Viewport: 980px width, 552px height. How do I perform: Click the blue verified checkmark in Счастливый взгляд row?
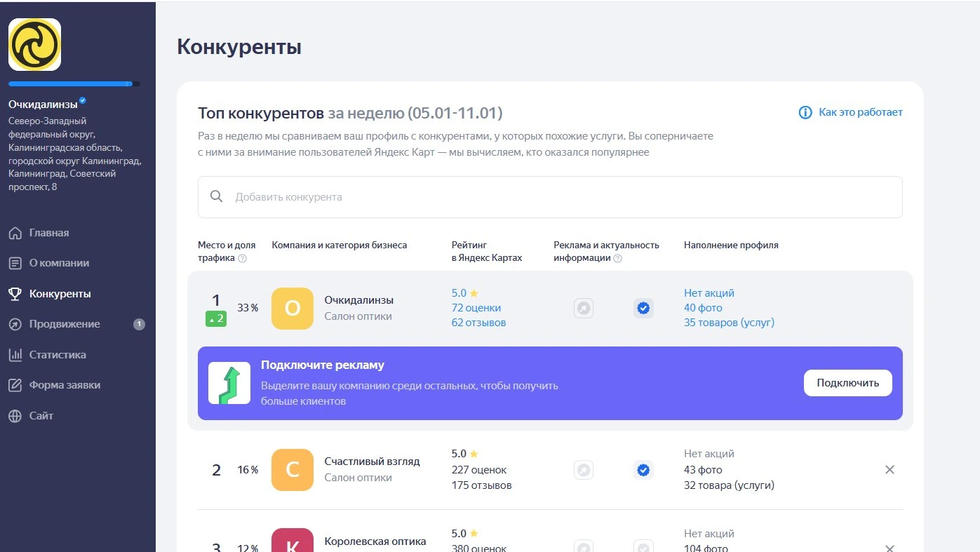(x=643, y=470)
